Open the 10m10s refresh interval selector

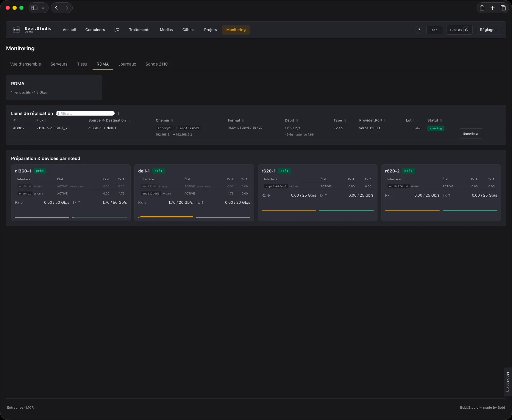point(455,30)
